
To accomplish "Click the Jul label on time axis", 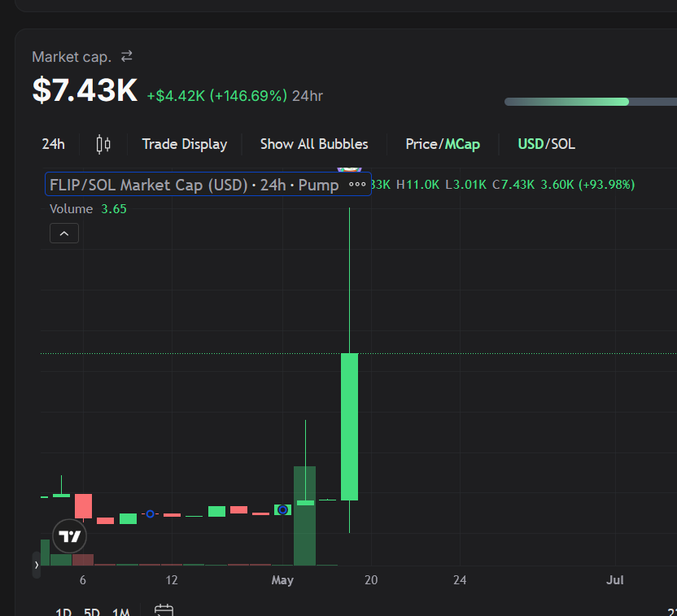I will [614, 579].
